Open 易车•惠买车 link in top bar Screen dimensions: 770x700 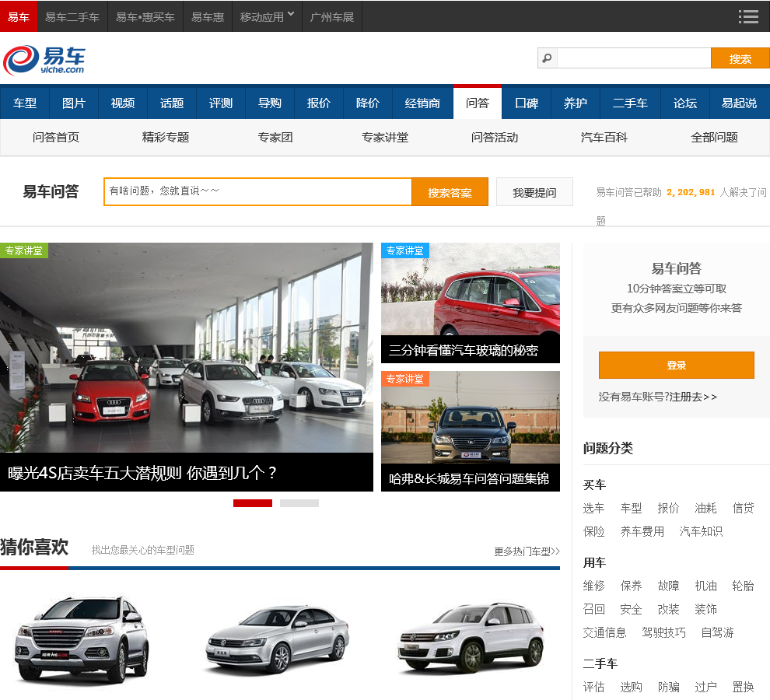click(145, 16)
